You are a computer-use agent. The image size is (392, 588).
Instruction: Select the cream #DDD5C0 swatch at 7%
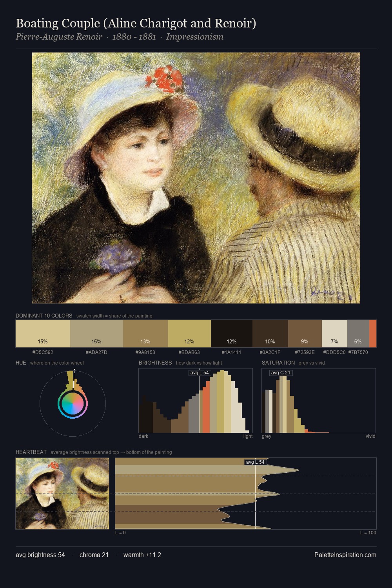pos(334,334)
